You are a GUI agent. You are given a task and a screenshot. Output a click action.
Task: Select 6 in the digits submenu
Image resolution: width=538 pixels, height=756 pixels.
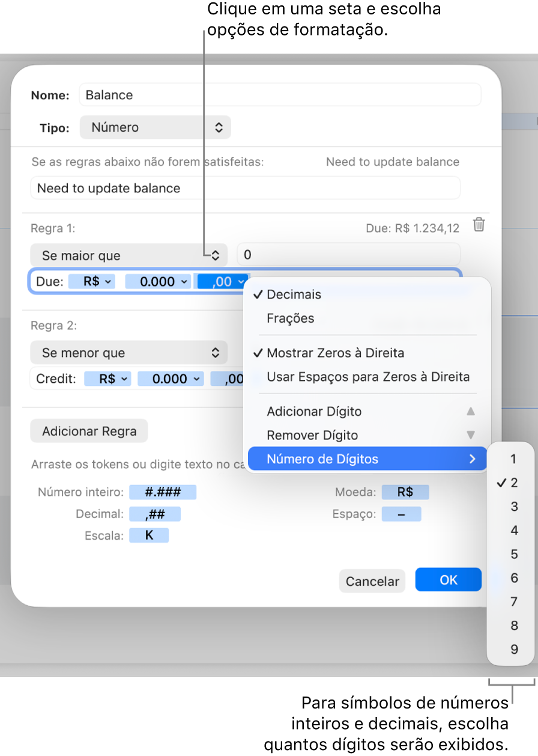coord(513,578)
